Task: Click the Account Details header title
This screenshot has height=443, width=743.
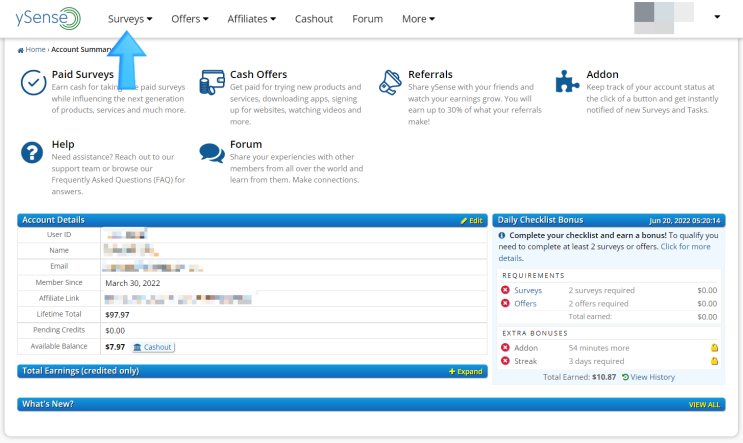Action: click(53, 220)
